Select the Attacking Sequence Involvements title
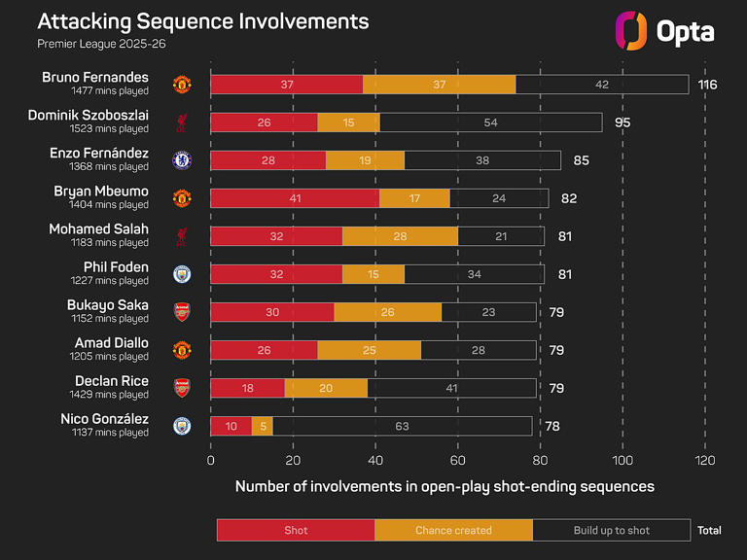Image resolution: width=747 pixels, height=560 pixels. point(203,20)
